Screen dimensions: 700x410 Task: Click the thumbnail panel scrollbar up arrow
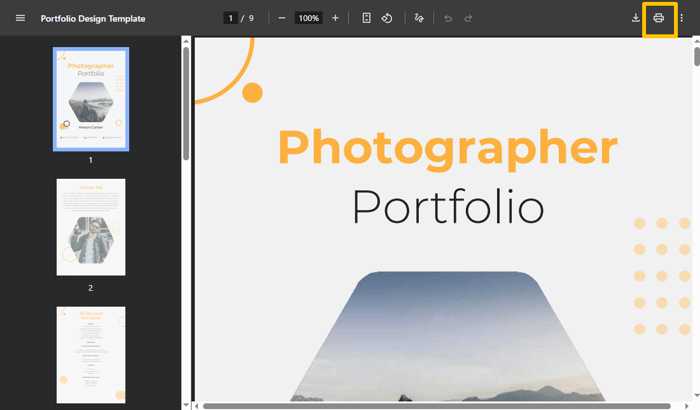pyautogui.click(x=186, y=41)
